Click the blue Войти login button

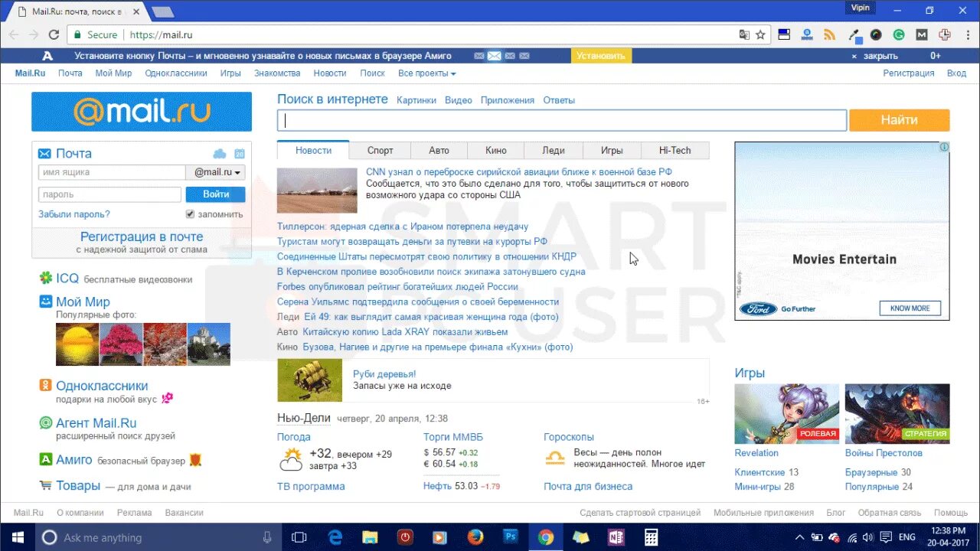[x=216, y=194]
